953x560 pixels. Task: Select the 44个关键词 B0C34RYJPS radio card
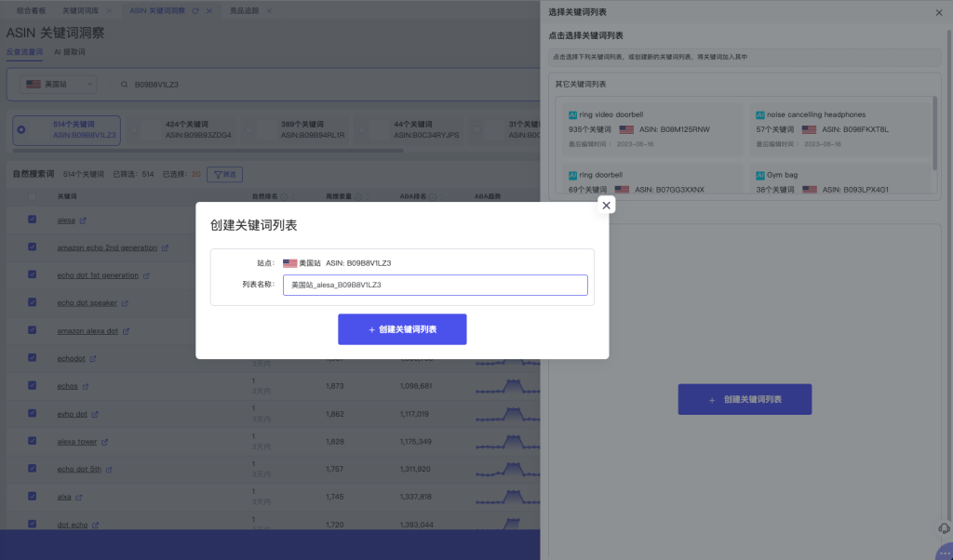tap(409, 130)
